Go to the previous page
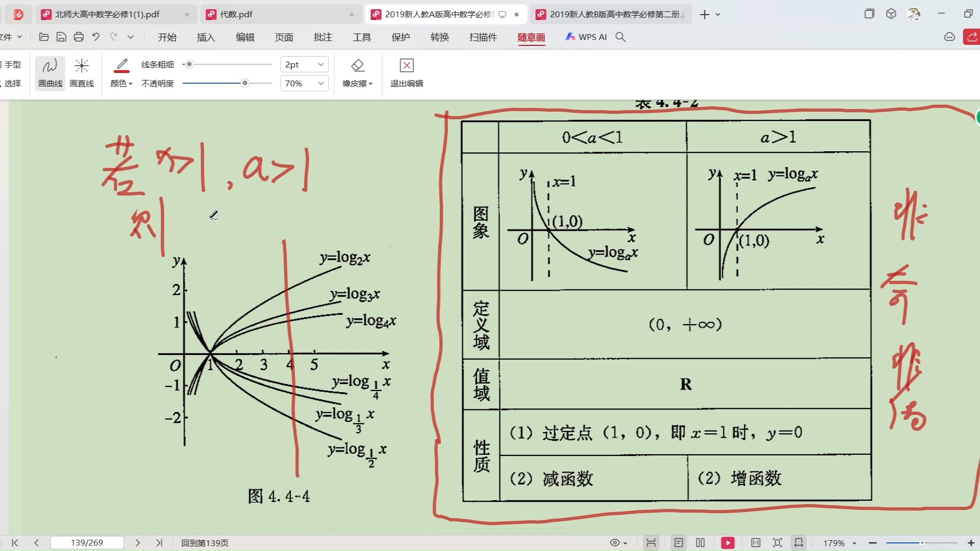The height and width of the screenshot is (551, 980). (x=36, y=543)
